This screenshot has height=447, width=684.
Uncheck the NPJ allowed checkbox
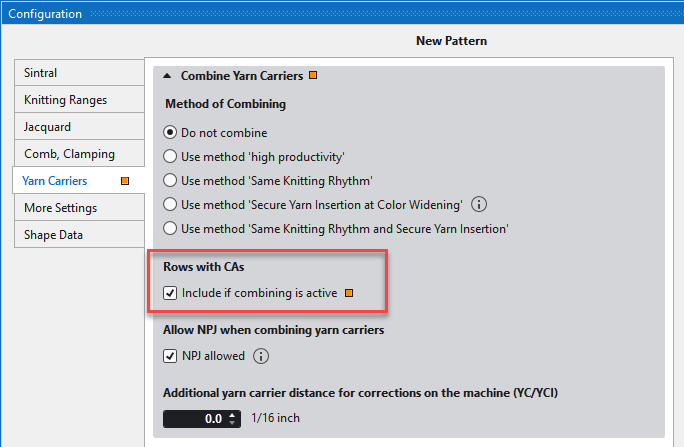point(171,355)
